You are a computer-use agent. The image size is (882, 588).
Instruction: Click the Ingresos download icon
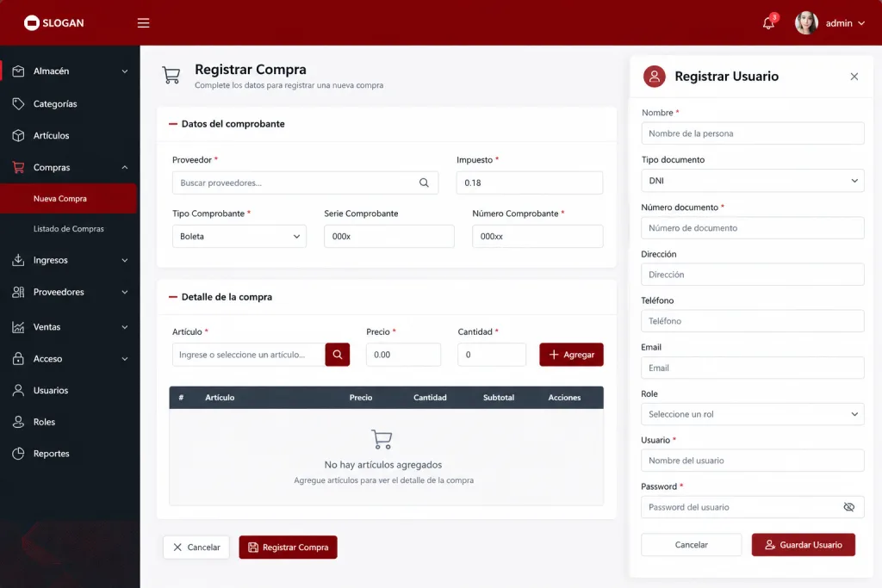tap(19, 260)
